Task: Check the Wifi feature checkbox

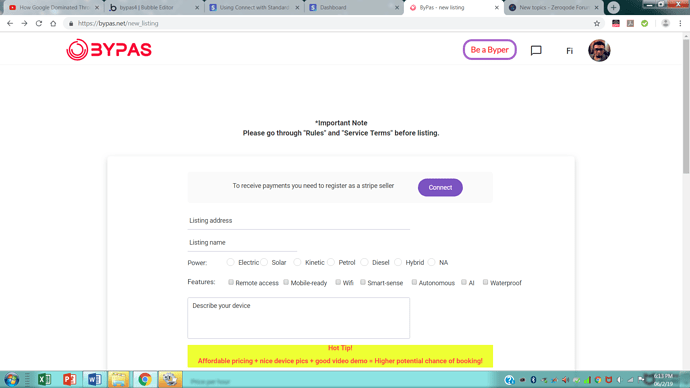Action: click(338, 282)
